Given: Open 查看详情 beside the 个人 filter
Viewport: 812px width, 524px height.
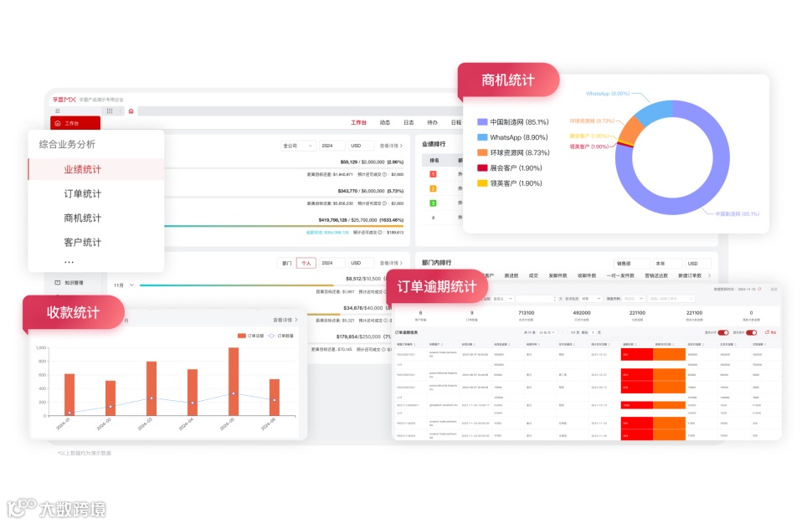Looking at the screenshot, I should click(391, 263).
